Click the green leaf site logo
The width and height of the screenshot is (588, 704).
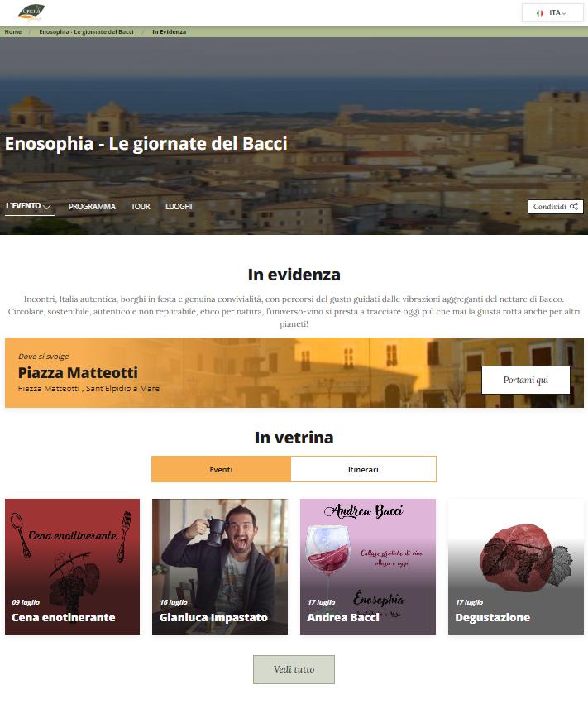click(x=31, y=12)
